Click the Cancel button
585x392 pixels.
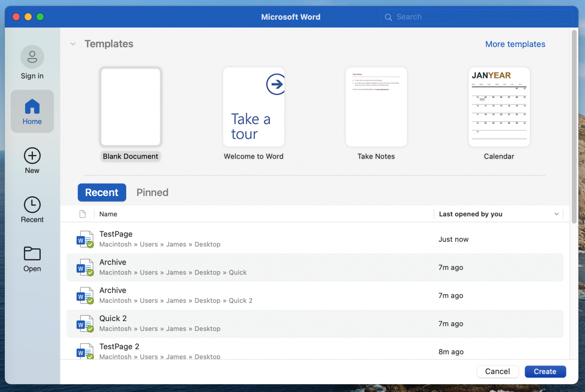[x=498, y=372]
